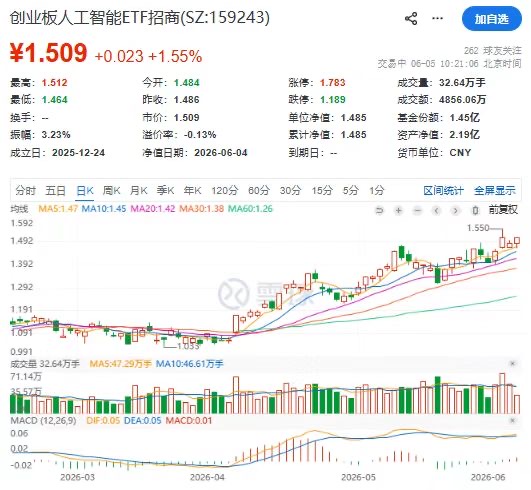Image resolution: width=531 pixels, height=490 pixels.
Task: Click the 今开 value 1.484
Action: pyautogui.click(x=187, y=83)
